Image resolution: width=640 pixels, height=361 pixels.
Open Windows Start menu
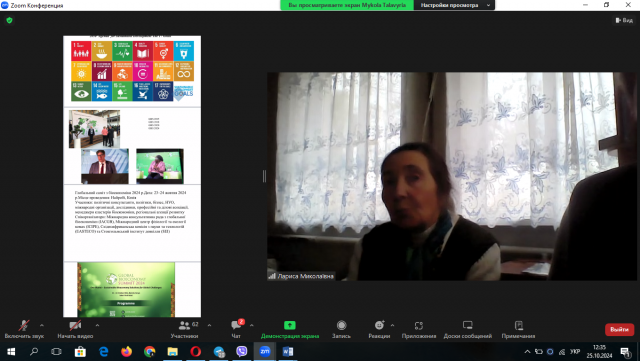(x=11, y=352)
